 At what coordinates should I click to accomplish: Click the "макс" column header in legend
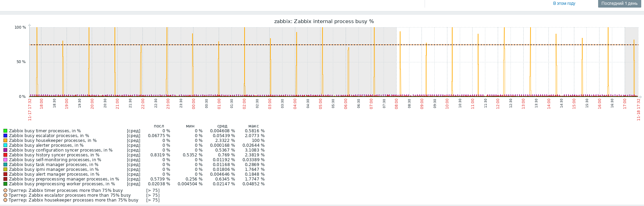[x=254, y=126]
